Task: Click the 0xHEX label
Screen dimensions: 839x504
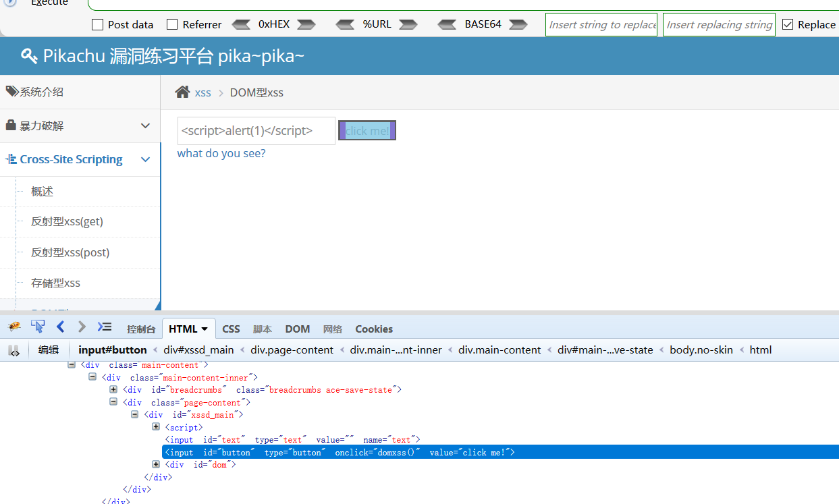Action: pos(274,24)
